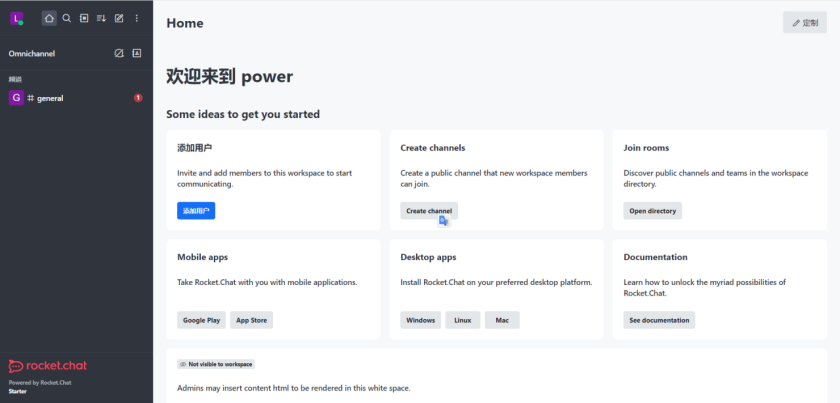
Task: Open the user avatar menu
Action: click(17, 18)
